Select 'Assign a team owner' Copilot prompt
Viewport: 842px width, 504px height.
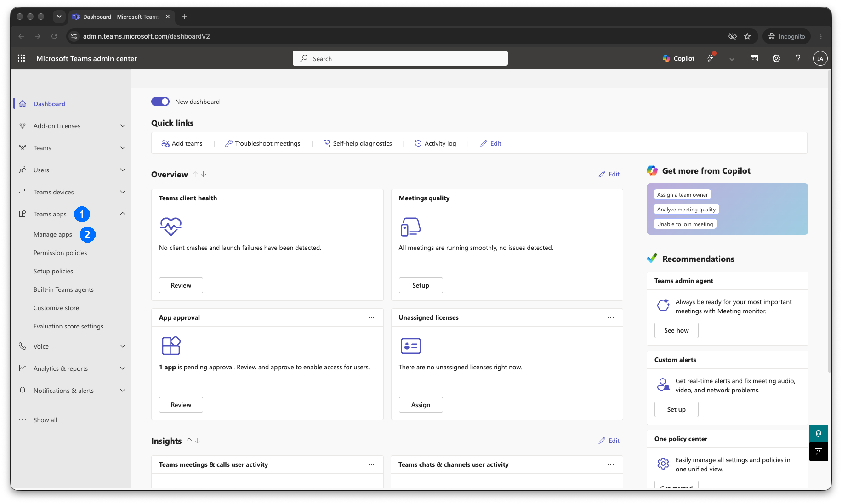click(683, 195)
